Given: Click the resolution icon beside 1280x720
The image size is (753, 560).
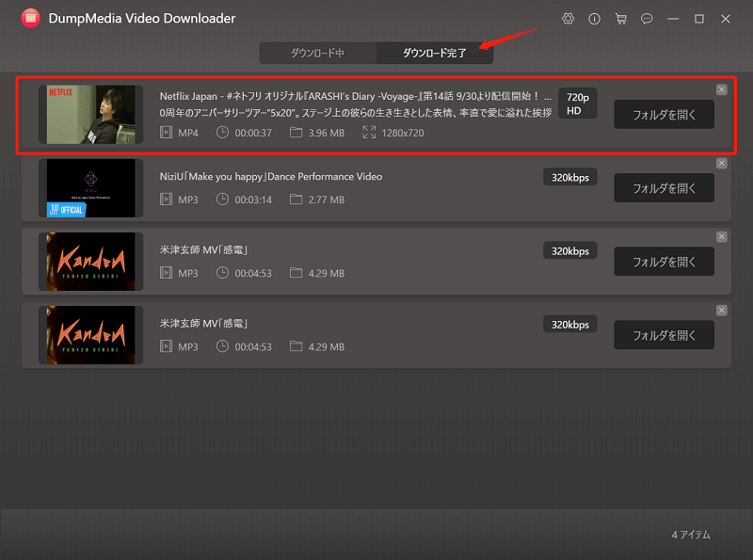Looking at the screenshot, I should pyautogui.click(x=369, y=132).
